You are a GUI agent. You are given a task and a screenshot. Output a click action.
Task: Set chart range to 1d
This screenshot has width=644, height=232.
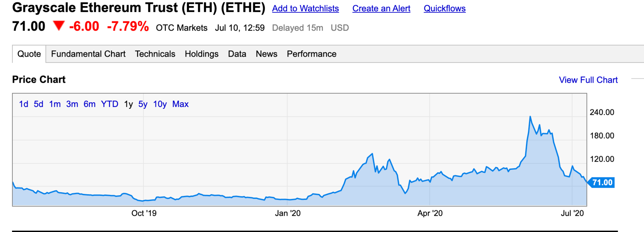coord(23,104)
